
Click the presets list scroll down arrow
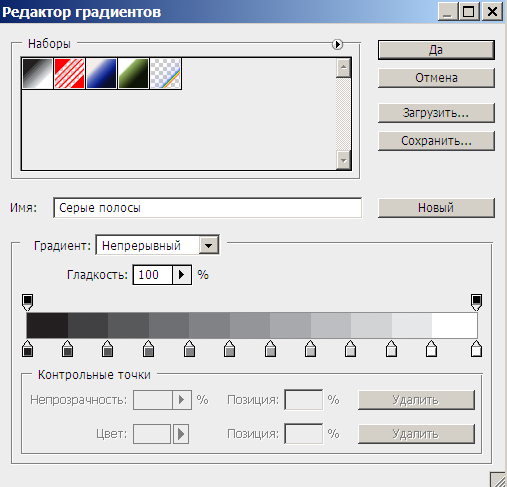(x=344, y=160)
